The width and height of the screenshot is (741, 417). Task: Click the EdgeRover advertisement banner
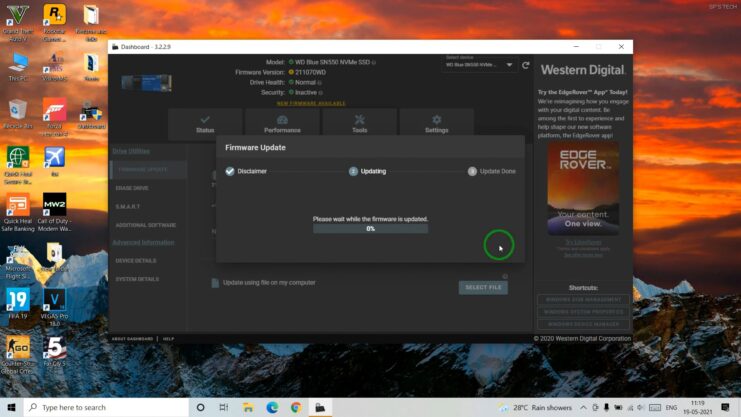pyautogui.click(x=583, y=189)
